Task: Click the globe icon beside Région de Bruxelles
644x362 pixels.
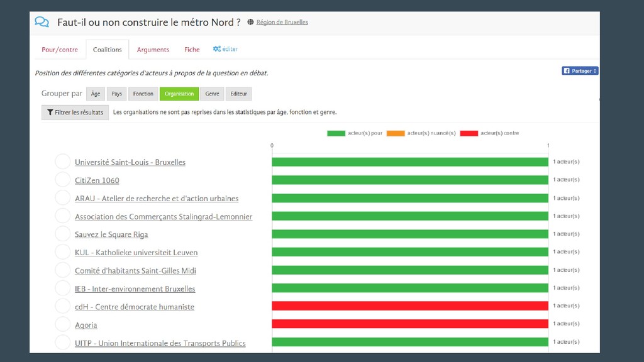Action: (x=250, y=22)
